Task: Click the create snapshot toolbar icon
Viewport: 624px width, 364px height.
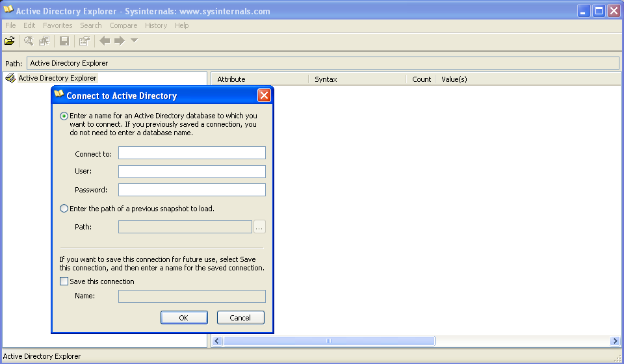Action: coord(44,40)
